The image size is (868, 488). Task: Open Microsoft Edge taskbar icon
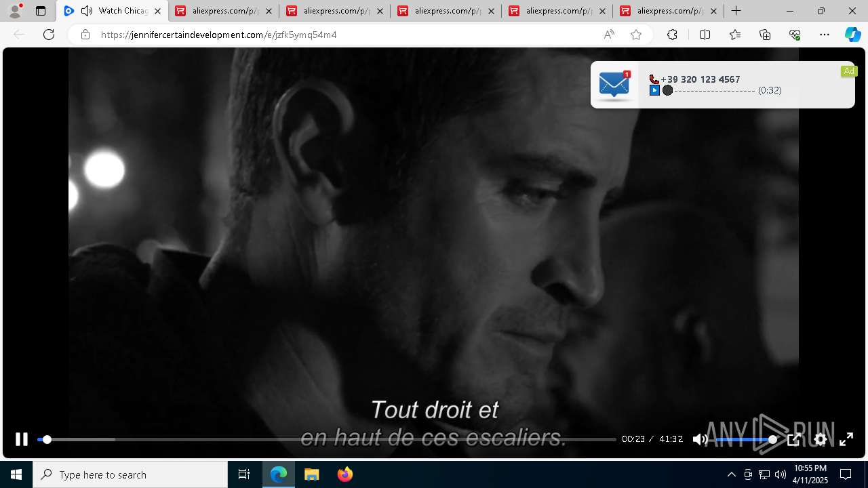pyautogui.click(x=279, y=474)
